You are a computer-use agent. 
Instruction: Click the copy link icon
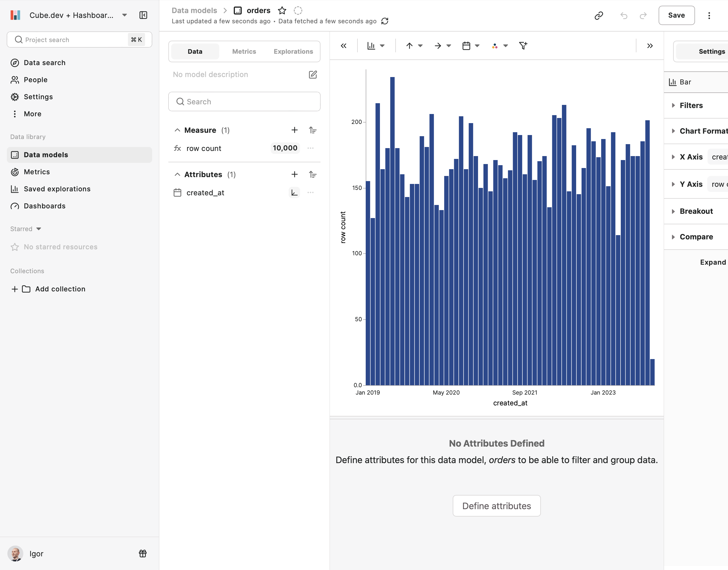tap(599, 15)
